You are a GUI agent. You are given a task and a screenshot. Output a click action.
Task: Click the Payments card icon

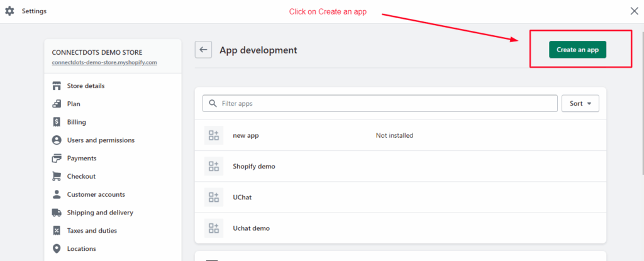(57, 158)
